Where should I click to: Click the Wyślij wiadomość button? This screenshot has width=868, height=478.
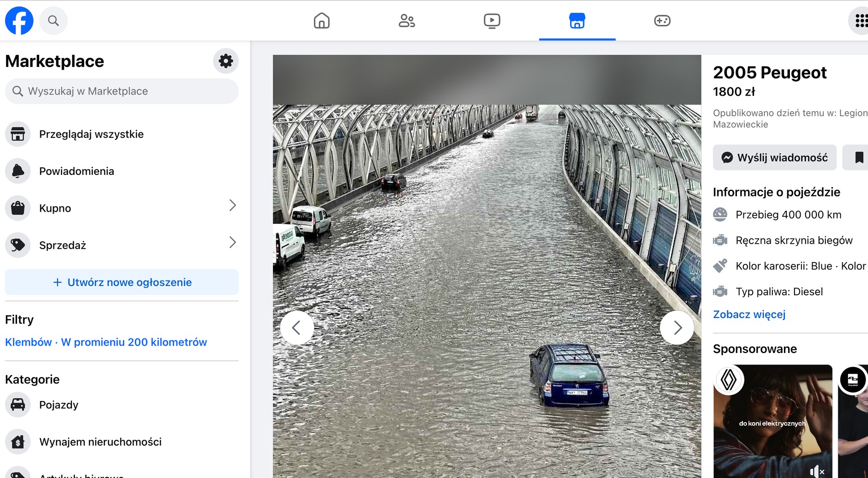click(x=774, y=157)
